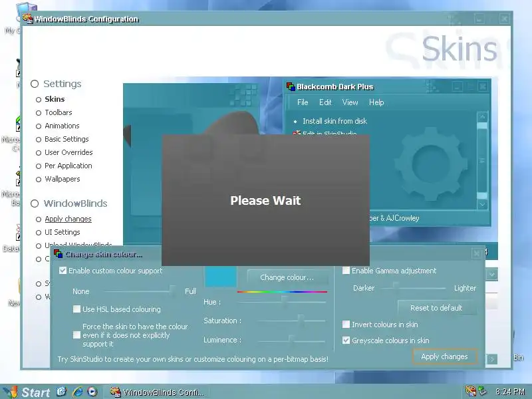Open the dropdown arrow behind the colour dialog

tap(491, 275)
